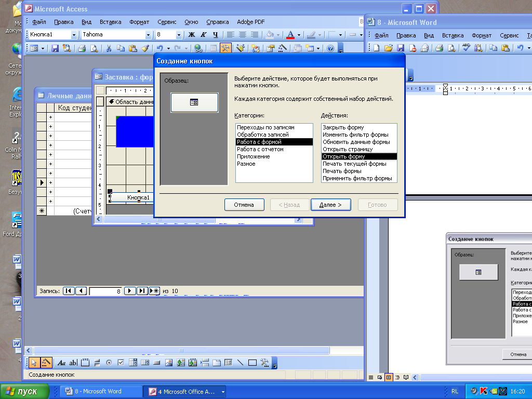Viewport: 532px width, 399px height.
Task: Click new record button in navigation bar
Action: click(x=154, y=291)
